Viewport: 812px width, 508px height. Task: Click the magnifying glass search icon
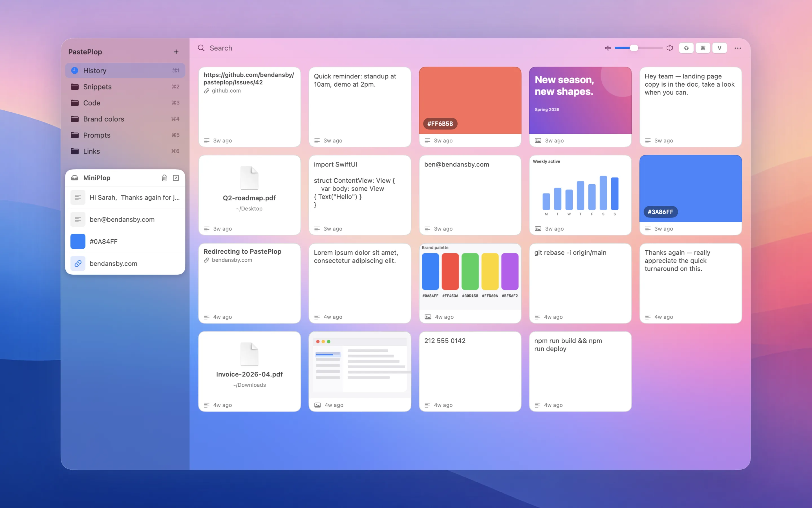coord(201,48)
